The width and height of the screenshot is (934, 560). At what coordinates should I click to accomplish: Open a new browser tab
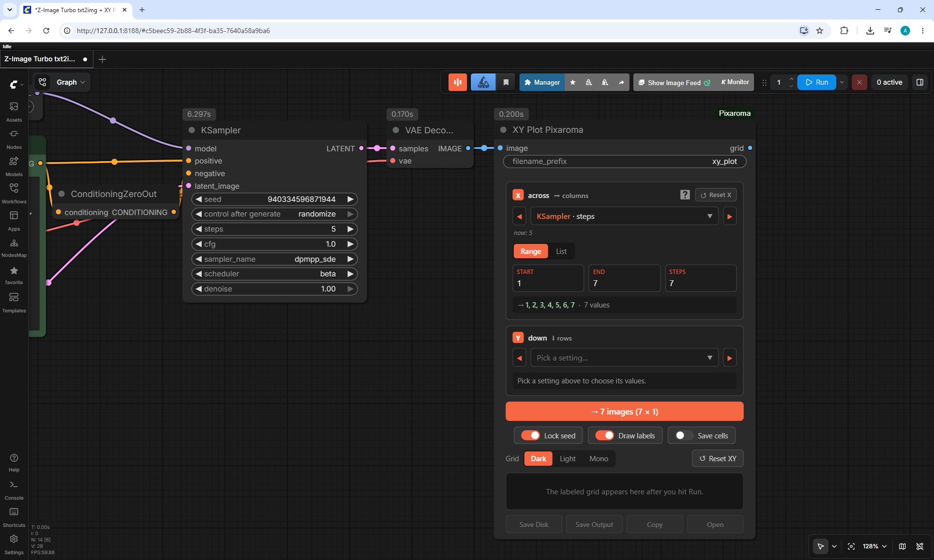click(142, 10)
